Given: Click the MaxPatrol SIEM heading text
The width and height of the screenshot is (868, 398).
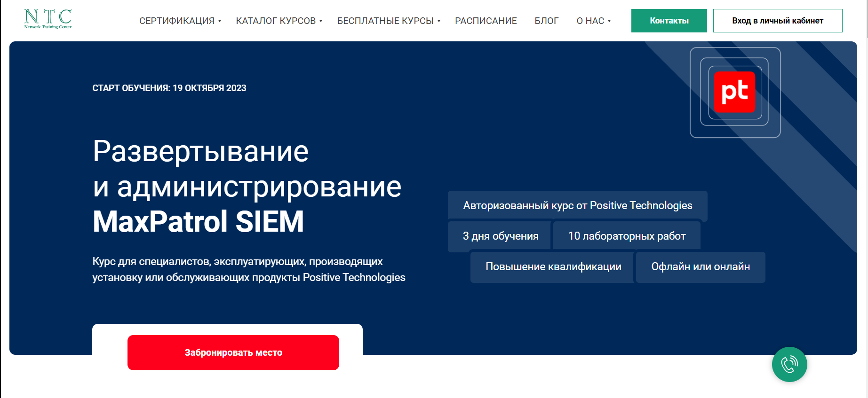Looking at the screenshot, I should (198, 221).
